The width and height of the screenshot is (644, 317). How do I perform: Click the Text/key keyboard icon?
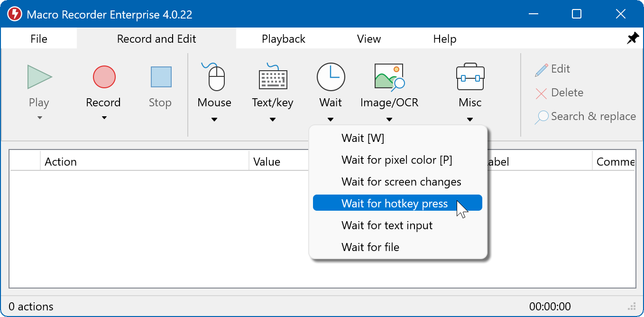click(273, 77)
